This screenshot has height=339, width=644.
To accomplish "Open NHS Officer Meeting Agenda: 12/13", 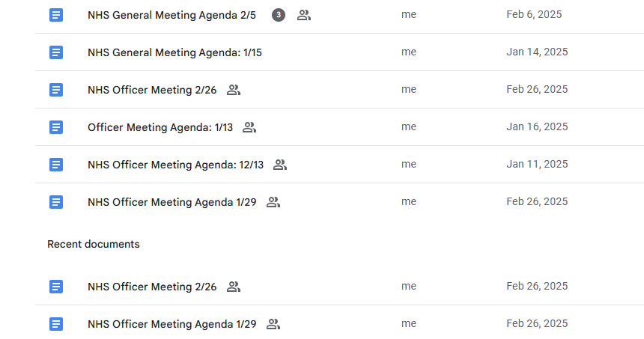I will click(x=176, y=165).
